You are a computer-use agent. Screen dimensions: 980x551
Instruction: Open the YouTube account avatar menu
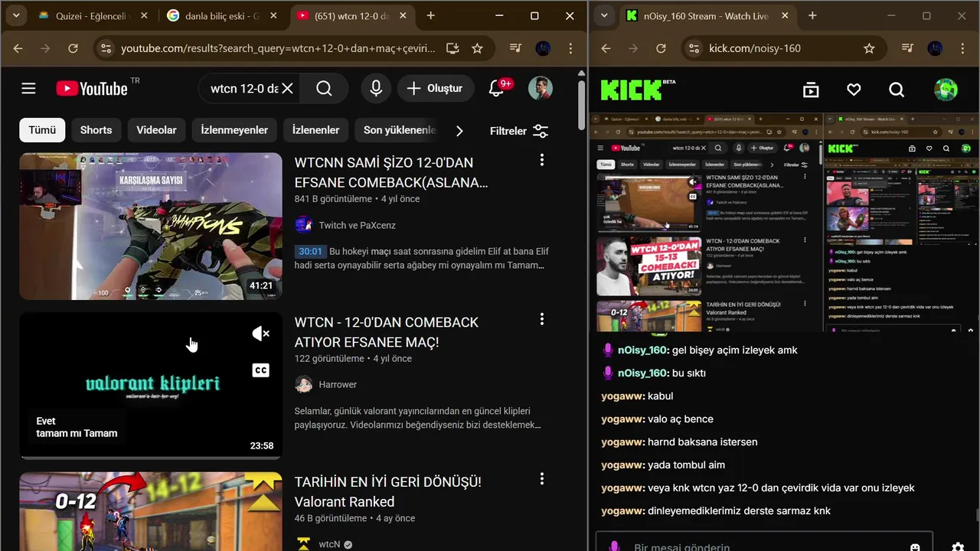(541, 89)
